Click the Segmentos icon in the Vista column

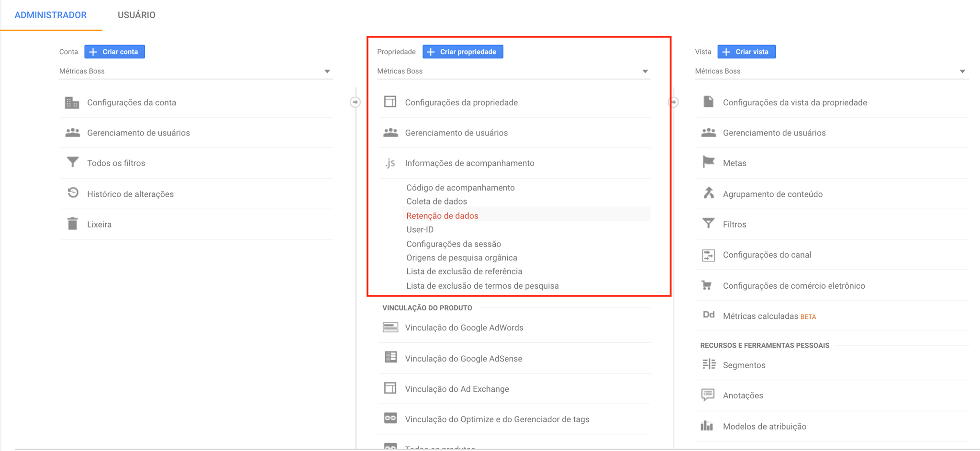tap(709, 364)
